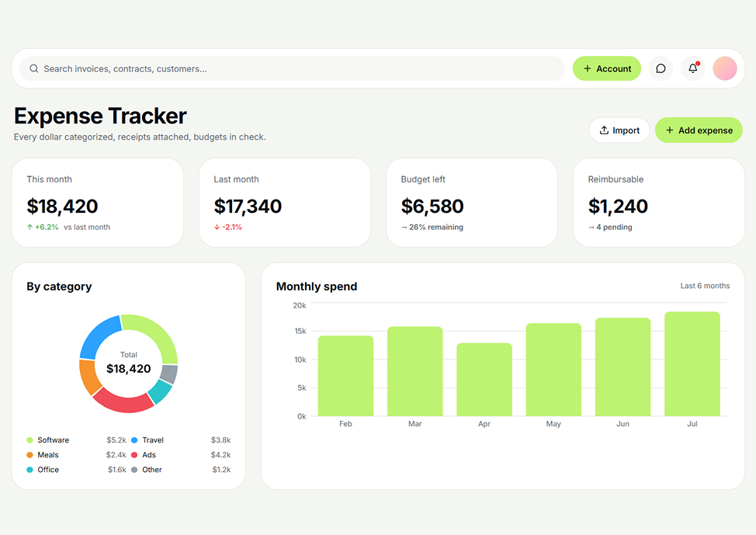
Task: Click the $4.2k Ads amount
Action: [x=220, y=455]
